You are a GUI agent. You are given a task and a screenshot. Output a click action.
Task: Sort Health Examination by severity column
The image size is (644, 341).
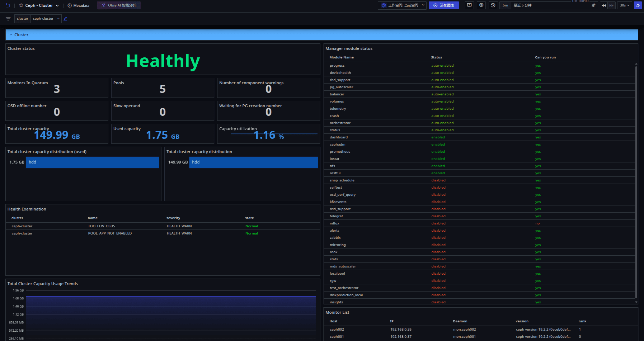(173, 218)
